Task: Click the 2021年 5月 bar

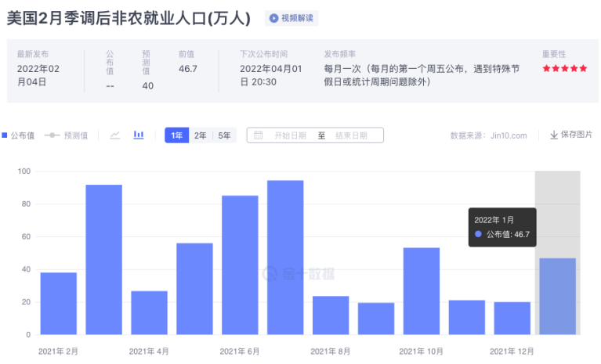Action: click(194, 289)
